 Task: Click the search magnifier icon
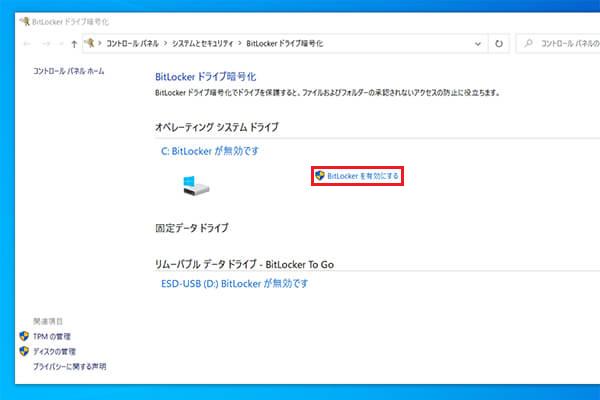(528, 44)
